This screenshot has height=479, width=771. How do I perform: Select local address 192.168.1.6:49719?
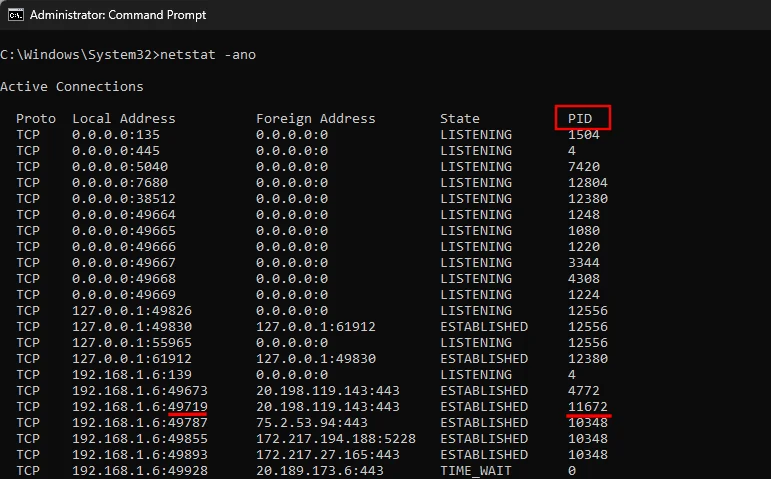tap(140, 407)
